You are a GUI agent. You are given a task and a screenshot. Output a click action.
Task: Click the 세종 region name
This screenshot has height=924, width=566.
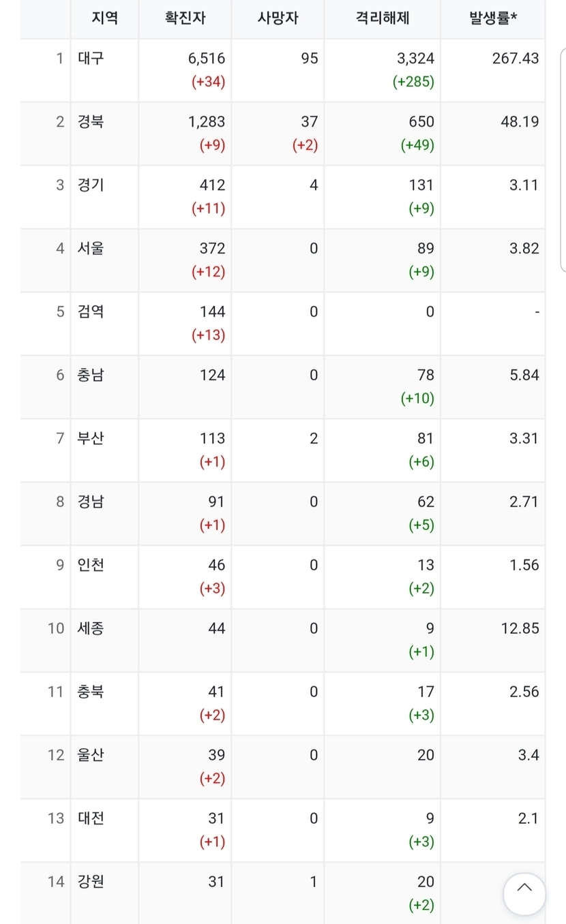coord(91,629)
